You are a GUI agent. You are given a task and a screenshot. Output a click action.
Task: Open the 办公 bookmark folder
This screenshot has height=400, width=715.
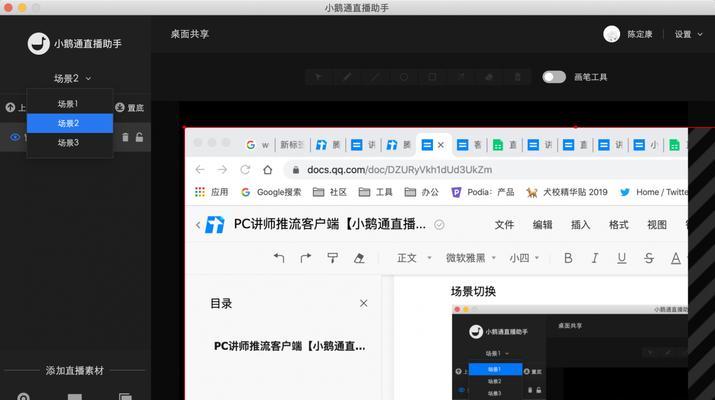[x=421, y=192]
